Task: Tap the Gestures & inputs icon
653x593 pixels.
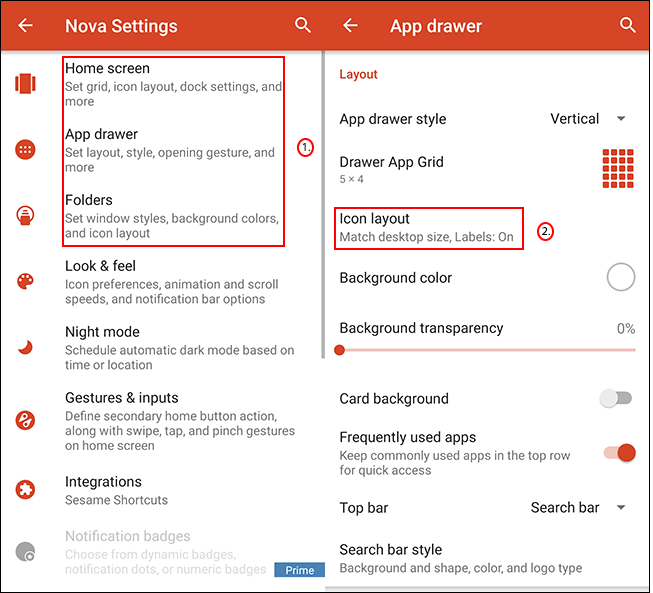Action: click(25, 420)
